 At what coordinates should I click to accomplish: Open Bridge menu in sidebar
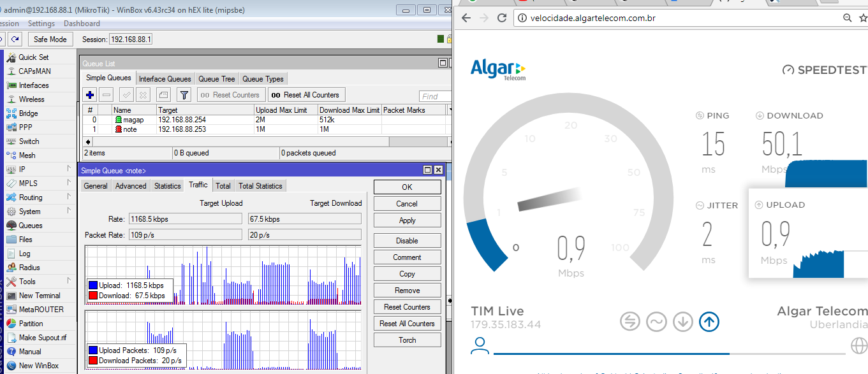(x=28, y=113)
